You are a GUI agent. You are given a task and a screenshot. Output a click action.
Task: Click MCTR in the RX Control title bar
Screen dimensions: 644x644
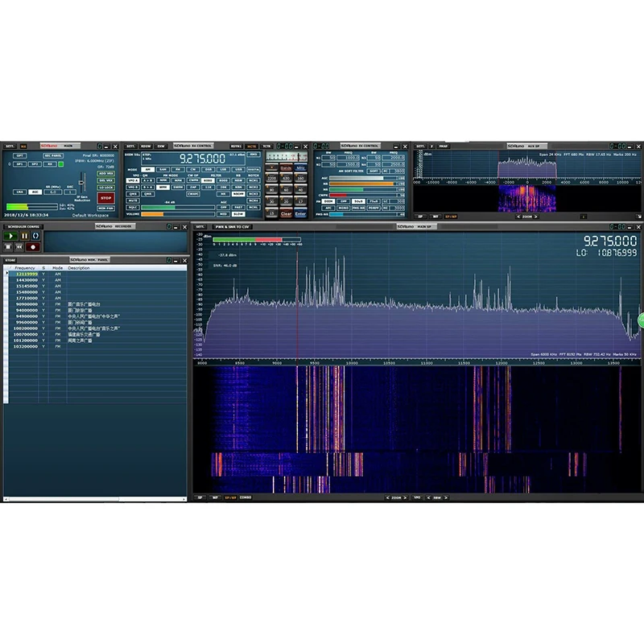coord(251,147)
